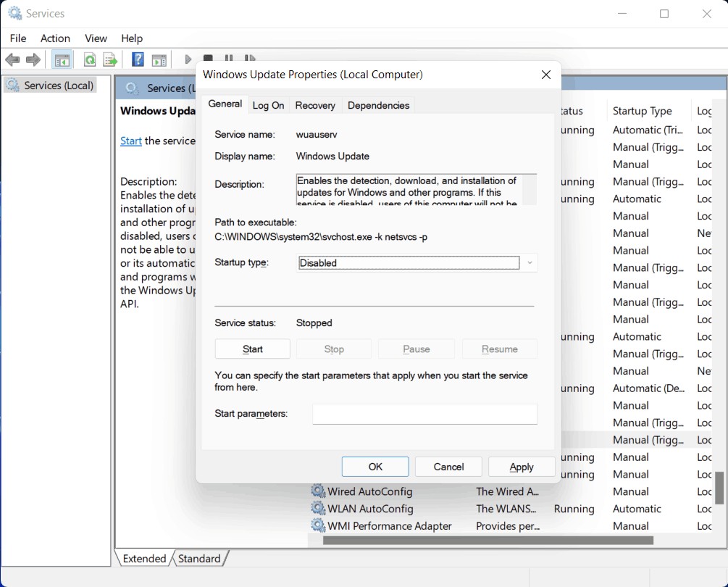Click the 'Provides per...' description cell
Viewport: 728px width, 587px height.
click(x=508, y=525)
